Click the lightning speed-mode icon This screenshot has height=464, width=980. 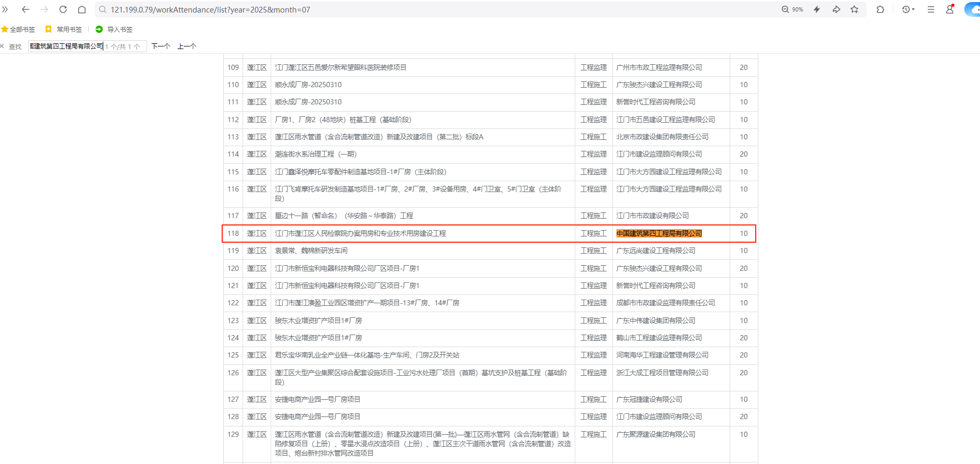(x=817, y=9)
